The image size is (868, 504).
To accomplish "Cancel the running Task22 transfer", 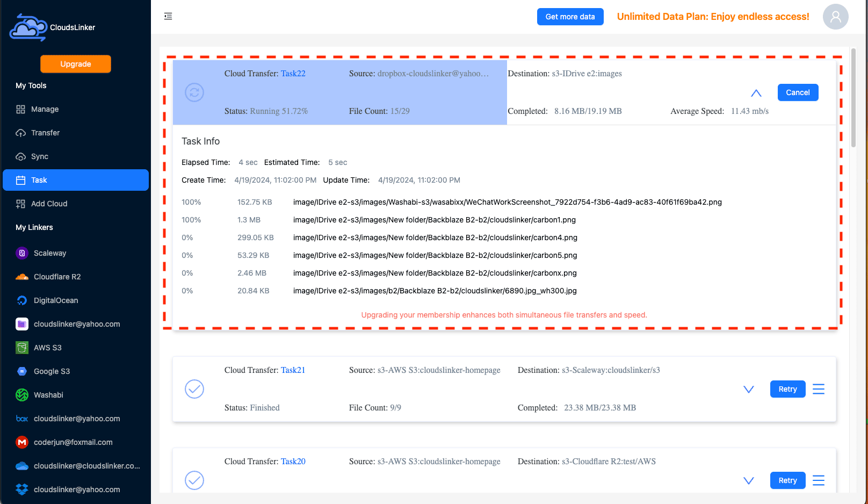I will coord(798,92).
